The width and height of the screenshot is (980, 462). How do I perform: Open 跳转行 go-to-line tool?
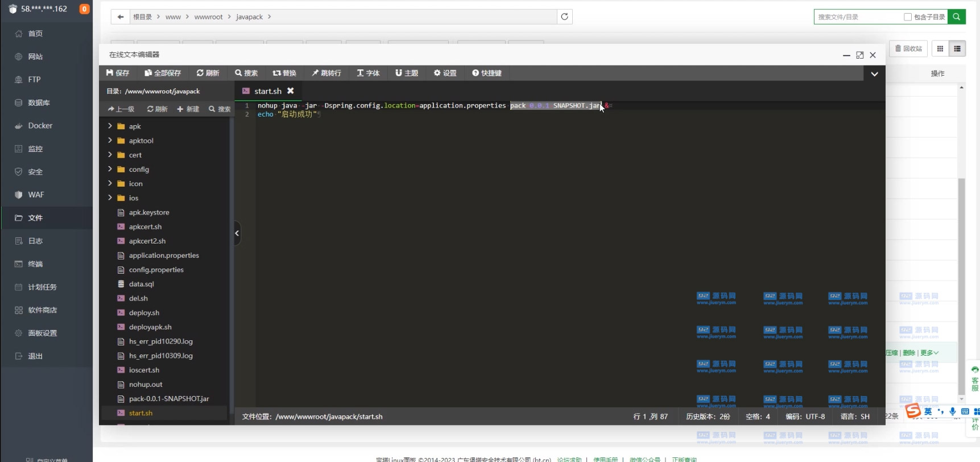[x=326, y=73]
